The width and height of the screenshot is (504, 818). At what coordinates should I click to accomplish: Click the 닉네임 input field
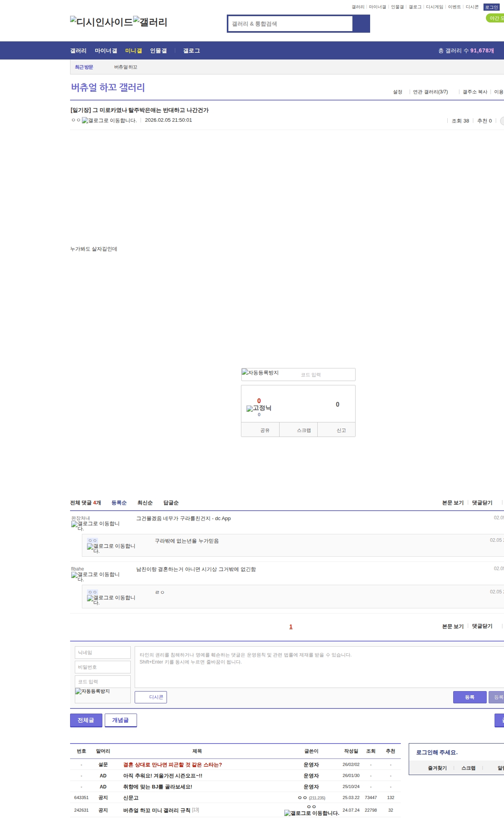coord(102,653)
